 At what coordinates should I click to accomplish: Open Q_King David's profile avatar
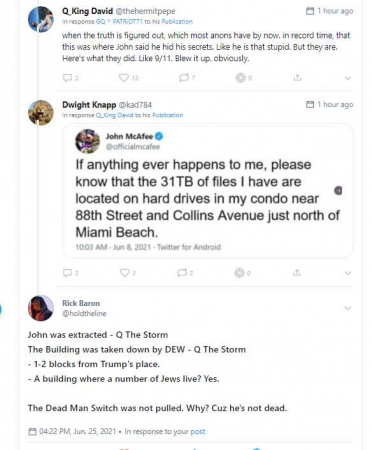[41, 19]
